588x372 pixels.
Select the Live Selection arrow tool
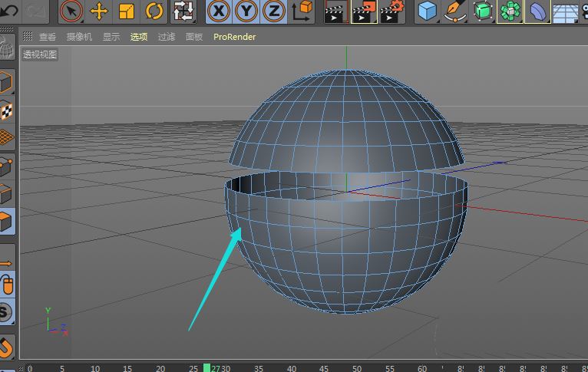coord(71,11)
